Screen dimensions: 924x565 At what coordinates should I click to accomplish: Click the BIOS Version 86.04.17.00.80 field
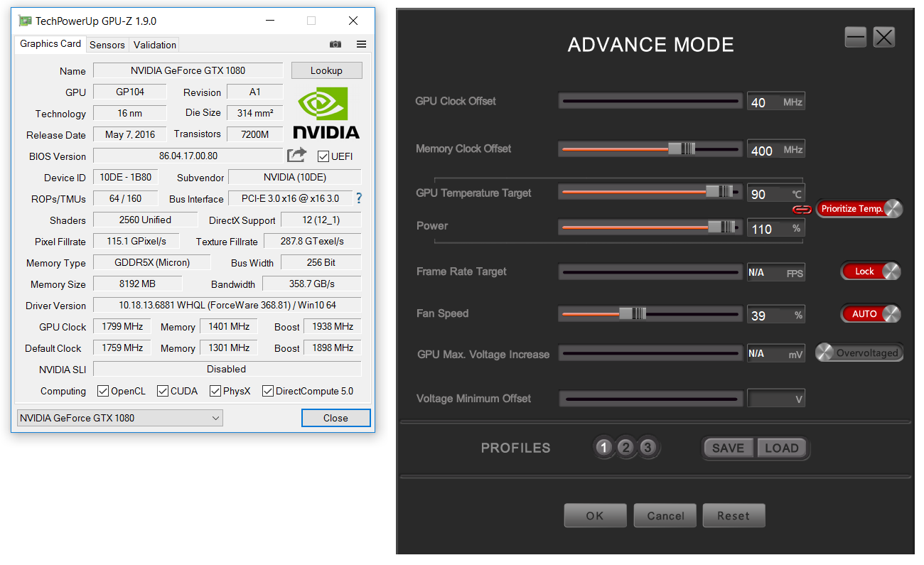[x=188, y=156]
